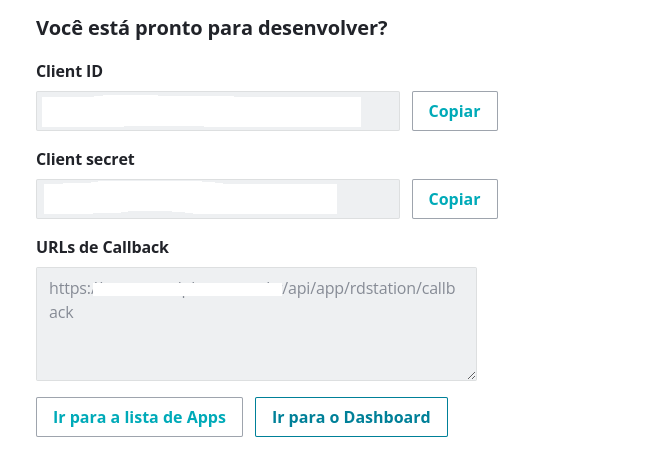Click empty space below callback URL text
This screenshot has height=457, width=662.
(x=256, y=350)
